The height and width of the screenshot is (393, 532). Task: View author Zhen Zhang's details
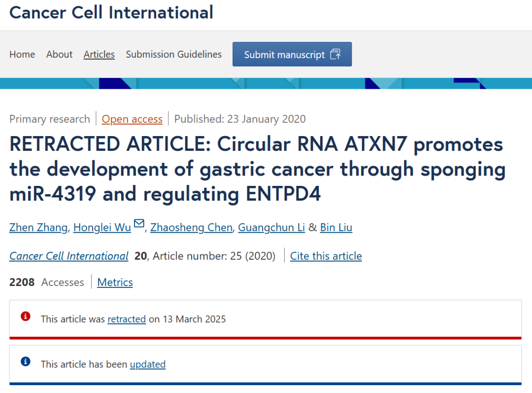[x=38, y=228]
